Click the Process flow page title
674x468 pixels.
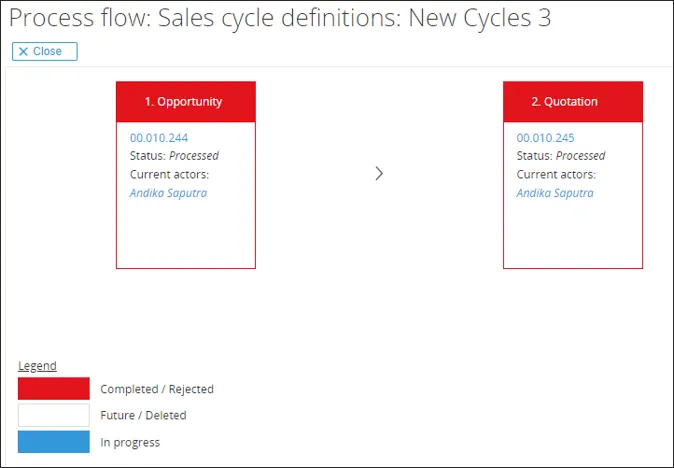(280, 19)
